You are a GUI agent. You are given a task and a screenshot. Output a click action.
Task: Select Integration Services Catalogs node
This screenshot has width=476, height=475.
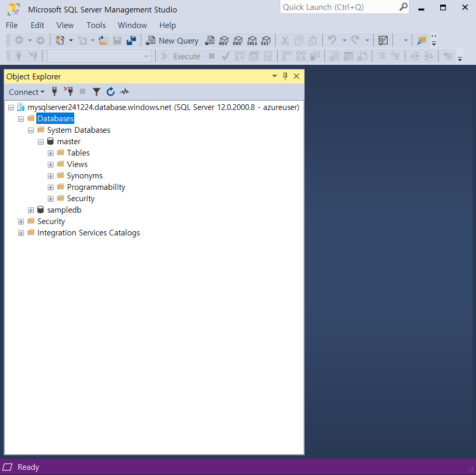tap(89, 233)
